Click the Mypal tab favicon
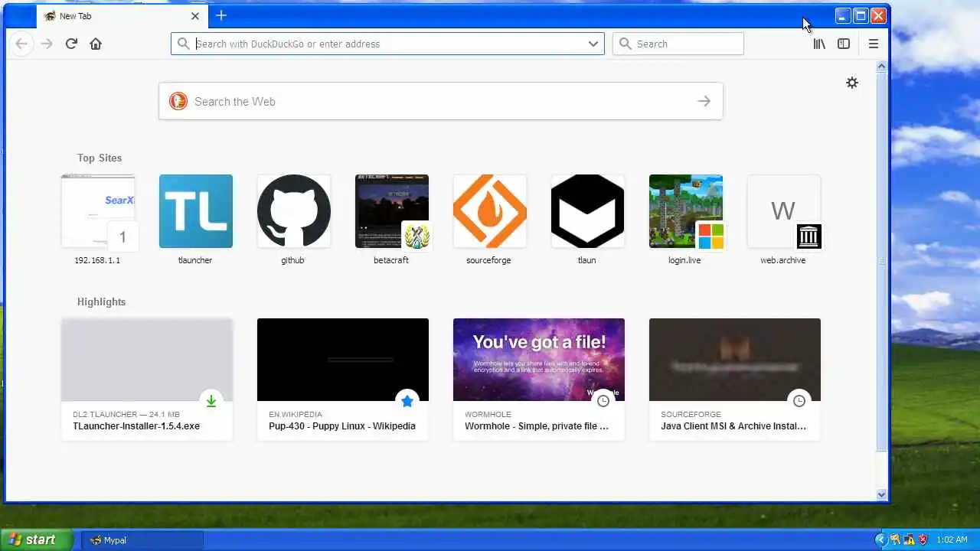 (x=50, y=15)
